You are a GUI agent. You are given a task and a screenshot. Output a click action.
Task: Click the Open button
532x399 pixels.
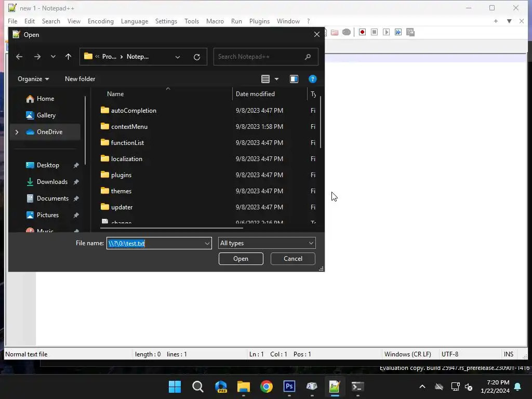click(241, 259)
